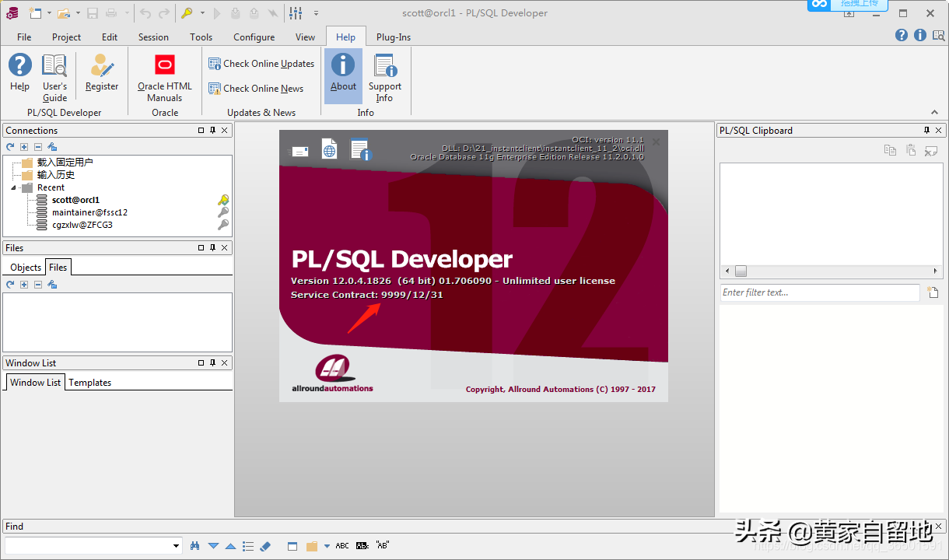Image resolution: width=949 pixels, height=560 pixels.
Task: Select 载入固定用户 folder
Action: [65, 163]
